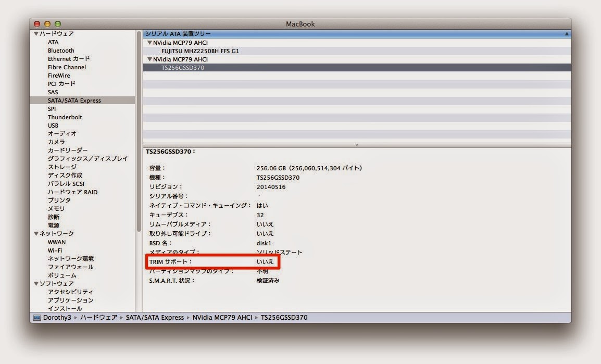The height and width of the screenshot is (364, 601).
Task: Click the sidebar vertical scrollbar
Action: 139,131
